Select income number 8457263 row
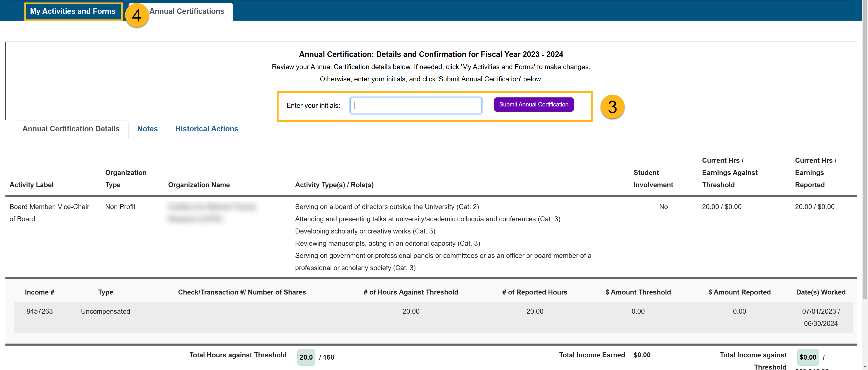Viewport: 868px width, 370px height. click(x=40, y=311)
